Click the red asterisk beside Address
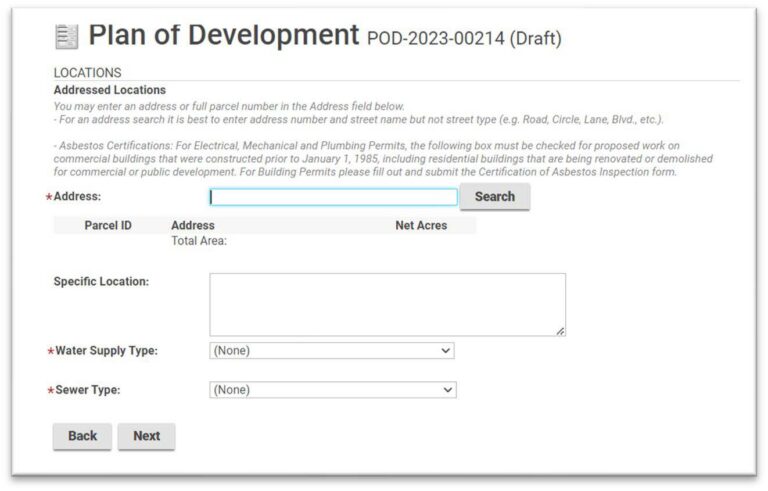768x491 pixels. (49, 198)
